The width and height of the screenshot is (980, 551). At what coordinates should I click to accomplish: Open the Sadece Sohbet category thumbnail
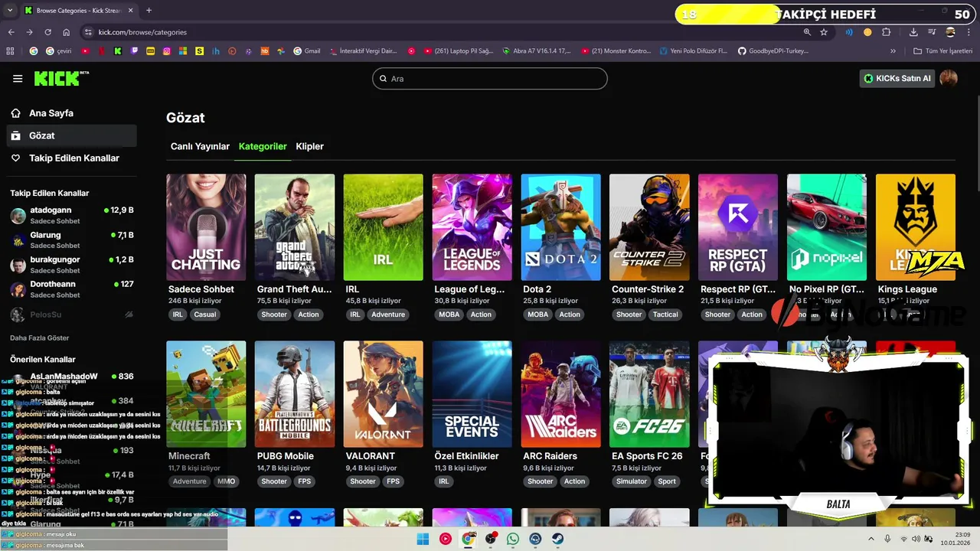206,227
